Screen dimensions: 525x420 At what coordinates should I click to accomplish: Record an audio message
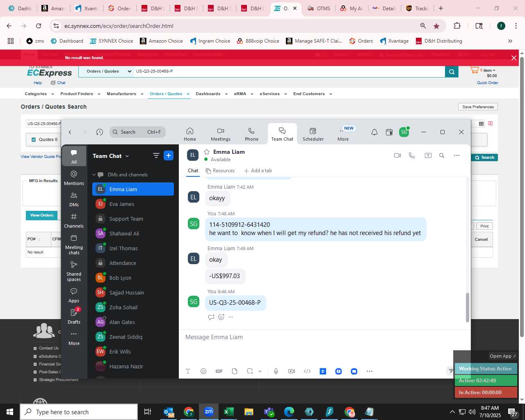[276, 371]
